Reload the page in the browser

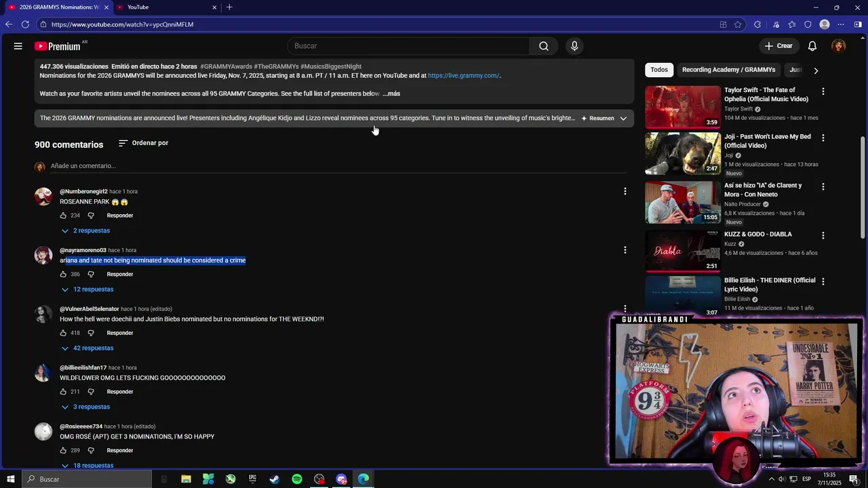coord(25,24)
